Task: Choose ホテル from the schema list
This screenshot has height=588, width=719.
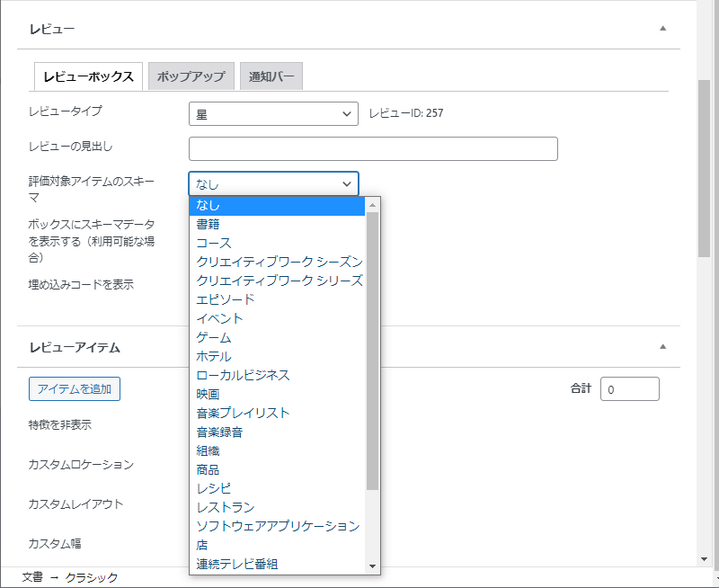Action: (277, 356)
